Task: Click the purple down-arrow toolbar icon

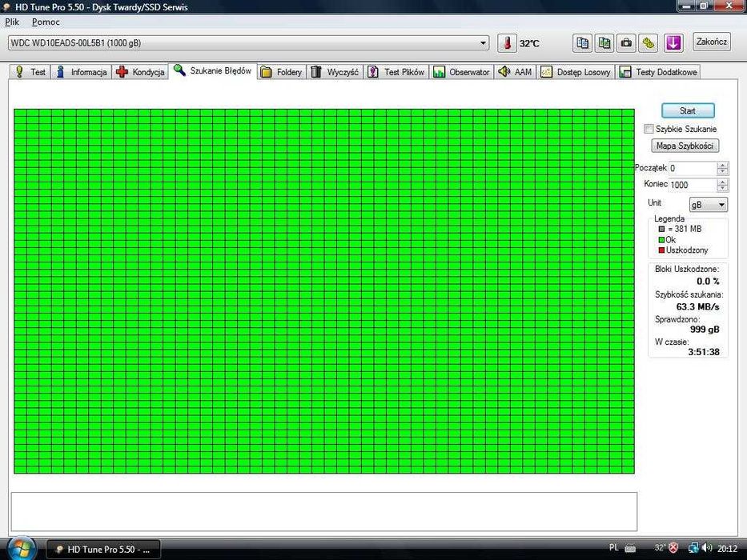Action: [x=673, y=43]
